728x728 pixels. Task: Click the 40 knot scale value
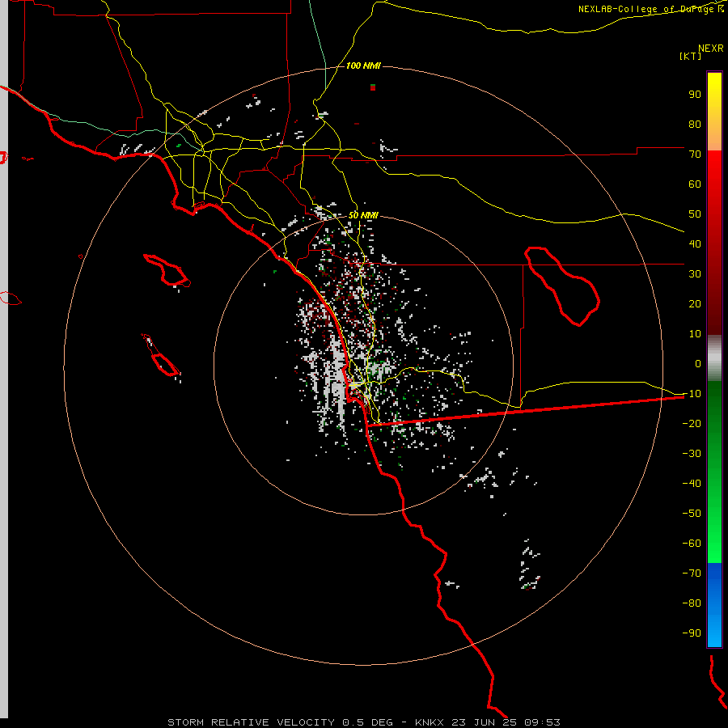695,243
